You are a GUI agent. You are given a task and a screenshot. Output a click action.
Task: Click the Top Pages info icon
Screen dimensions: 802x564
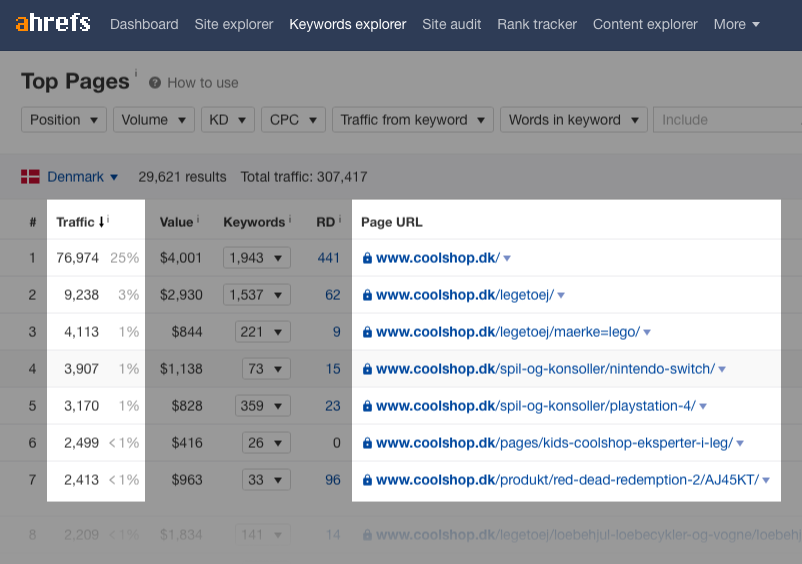(136, 73)
